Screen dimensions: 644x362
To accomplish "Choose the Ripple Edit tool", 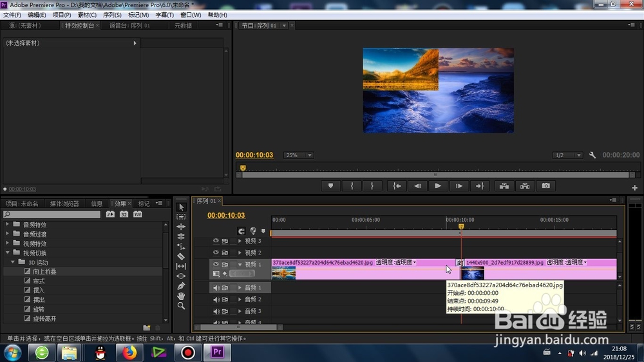I will (x=181, y=226).
